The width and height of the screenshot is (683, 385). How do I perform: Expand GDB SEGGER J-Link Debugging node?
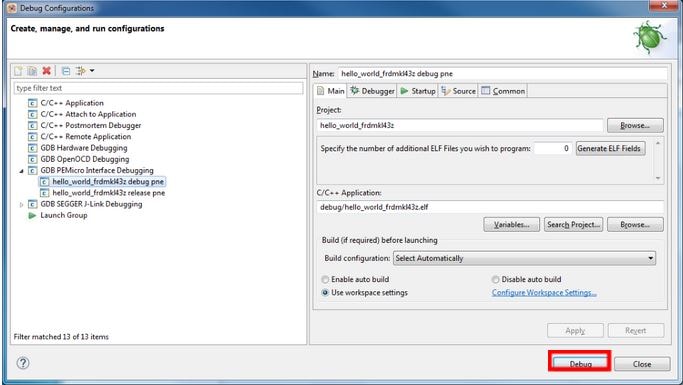pyautogui.click(x=21, y=204)
